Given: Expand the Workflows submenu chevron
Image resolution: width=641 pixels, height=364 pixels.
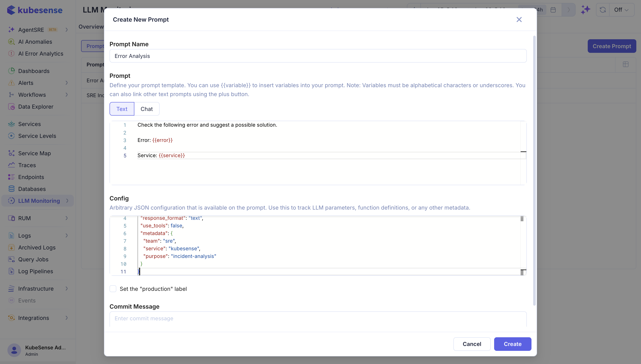Looking at the screenshot, I should pos(66,95).
